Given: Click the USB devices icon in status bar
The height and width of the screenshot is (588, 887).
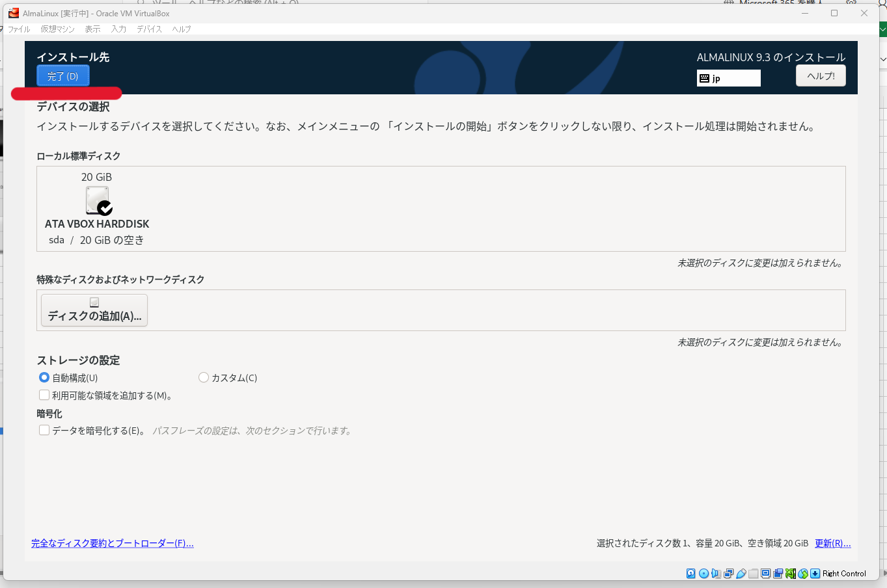Looking at the screenshot, I should pyautogui.click(x=741, y=573).
